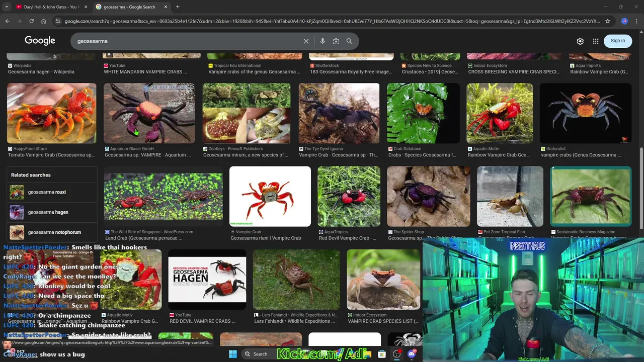Expand the tab search dropdown arrow
The image size is (644, 362).
[7, 7]
